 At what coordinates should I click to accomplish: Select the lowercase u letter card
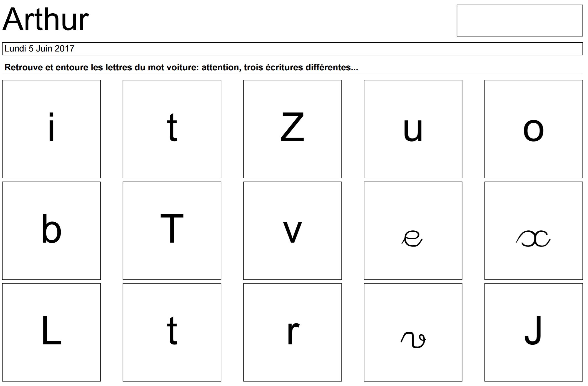[413, 129]
